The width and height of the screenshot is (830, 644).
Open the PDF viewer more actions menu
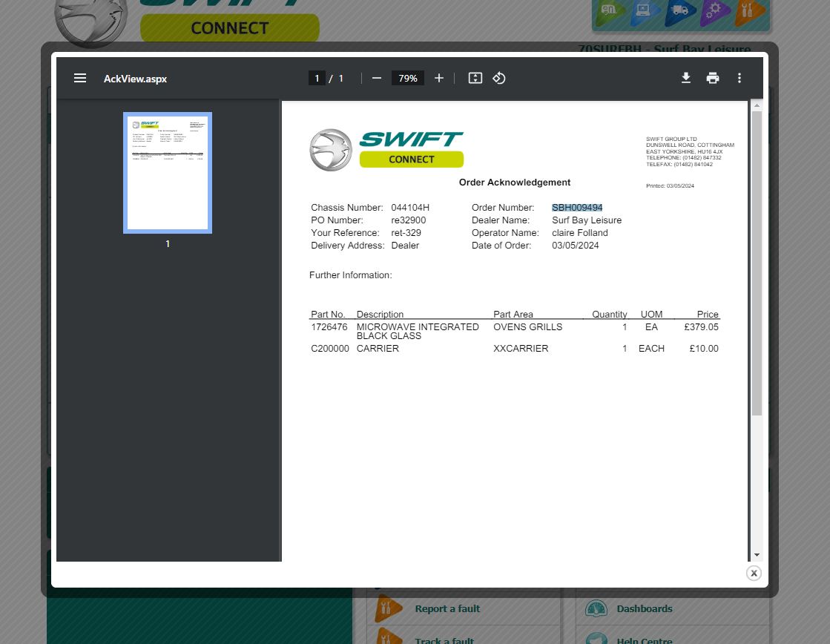pos(740,78)
